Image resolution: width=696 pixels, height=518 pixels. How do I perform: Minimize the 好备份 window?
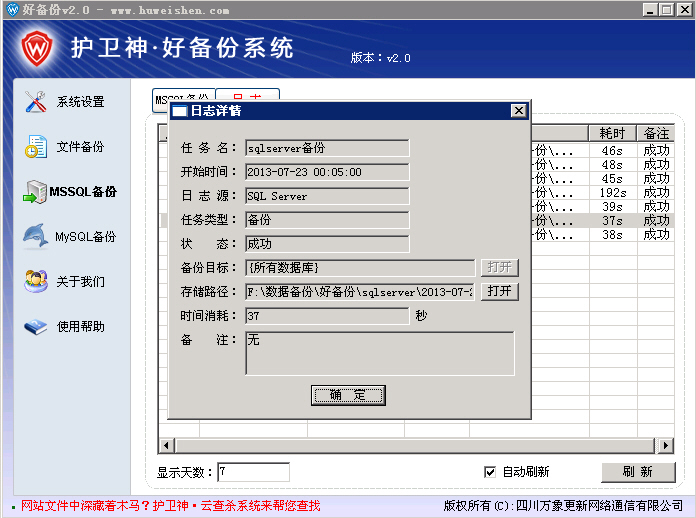click(x=650, y=10)
